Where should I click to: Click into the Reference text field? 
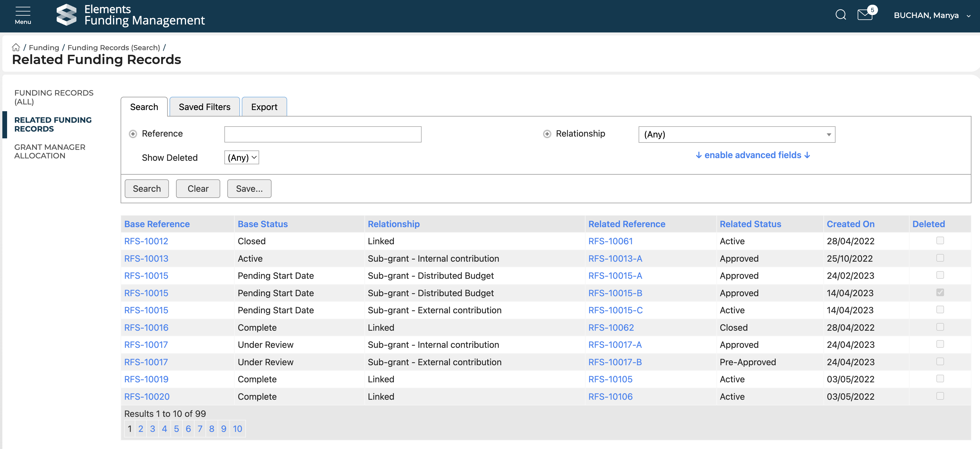(323, 134)
